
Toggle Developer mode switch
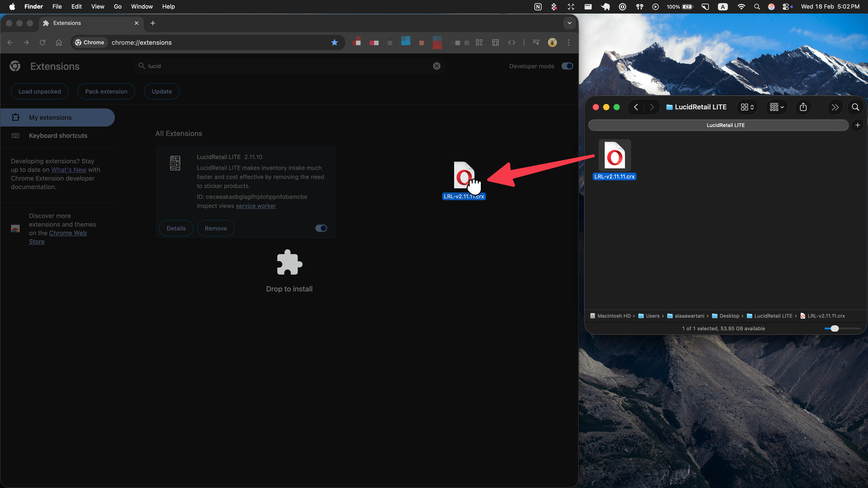click(x=567, y=66)
